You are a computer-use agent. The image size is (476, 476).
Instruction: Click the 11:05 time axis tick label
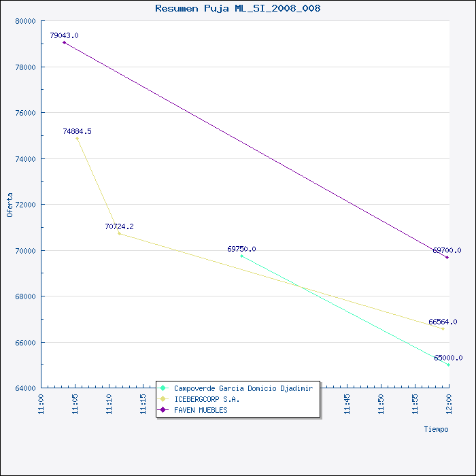coord(75,405)
